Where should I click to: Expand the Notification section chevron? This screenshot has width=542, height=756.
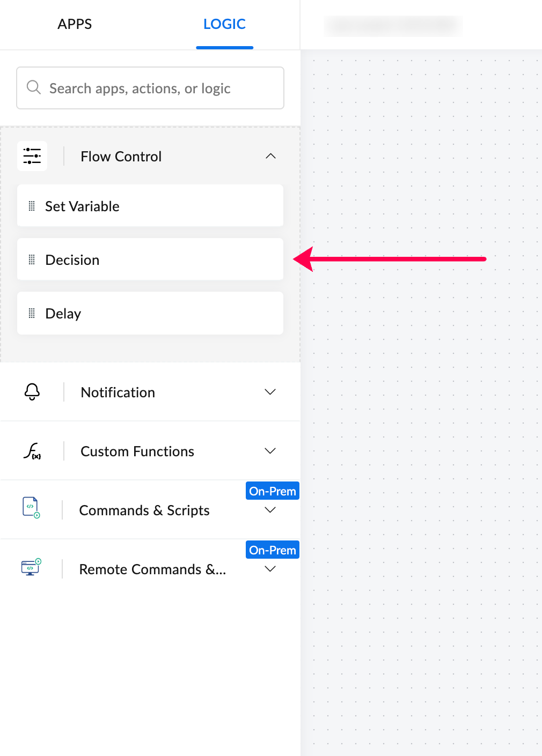coord(270,392)
